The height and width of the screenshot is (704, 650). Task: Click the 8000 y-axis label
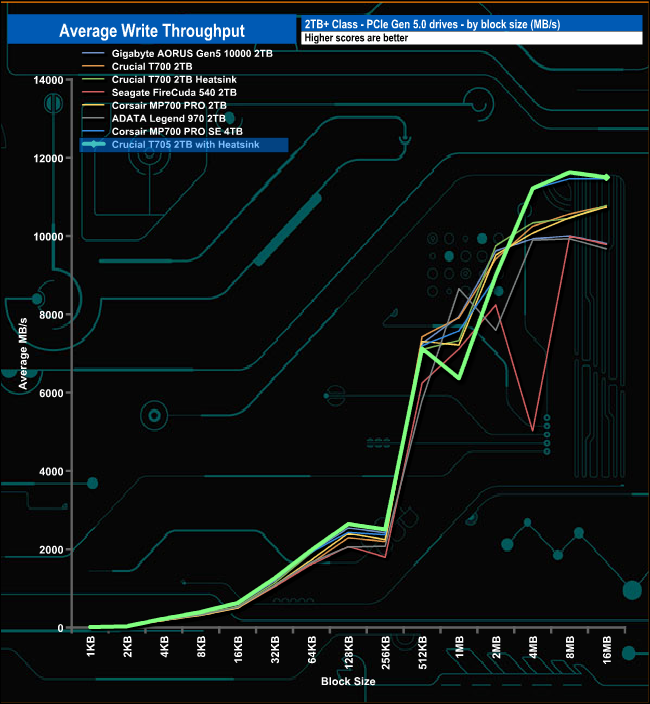[51, 315]
